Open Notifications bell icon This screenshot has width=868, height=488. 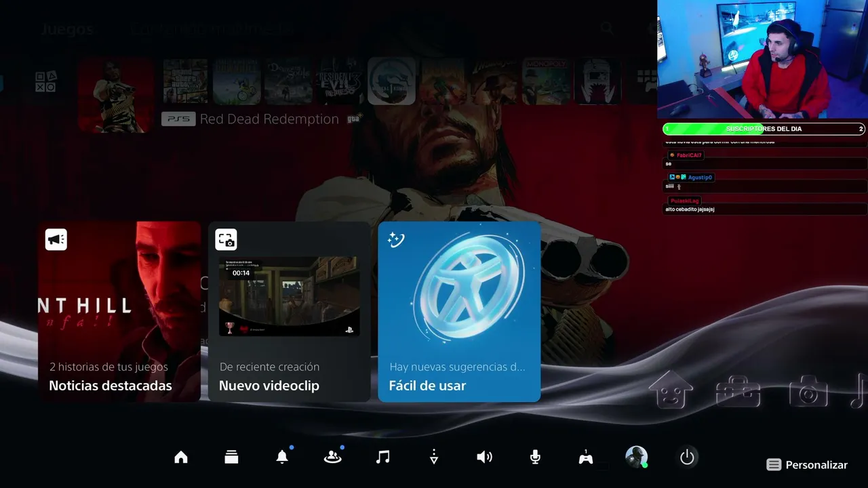point(282,457)
